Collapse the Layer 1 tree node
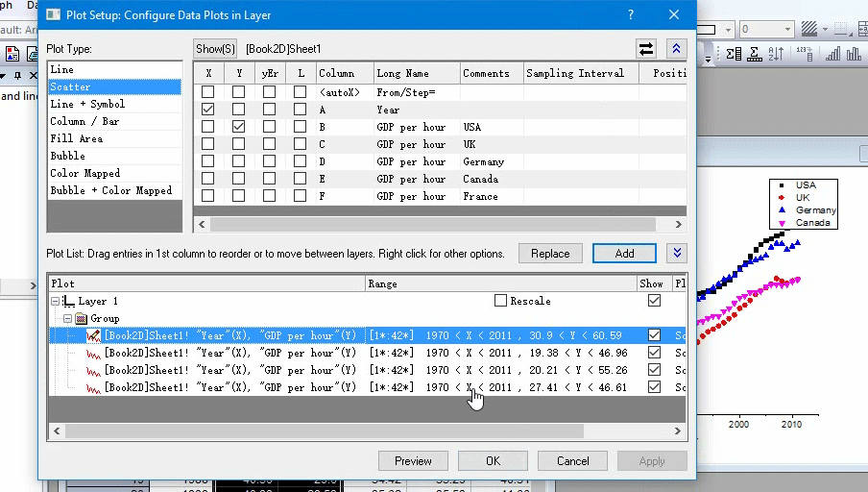Screen dimensions: 868x492 56,301
